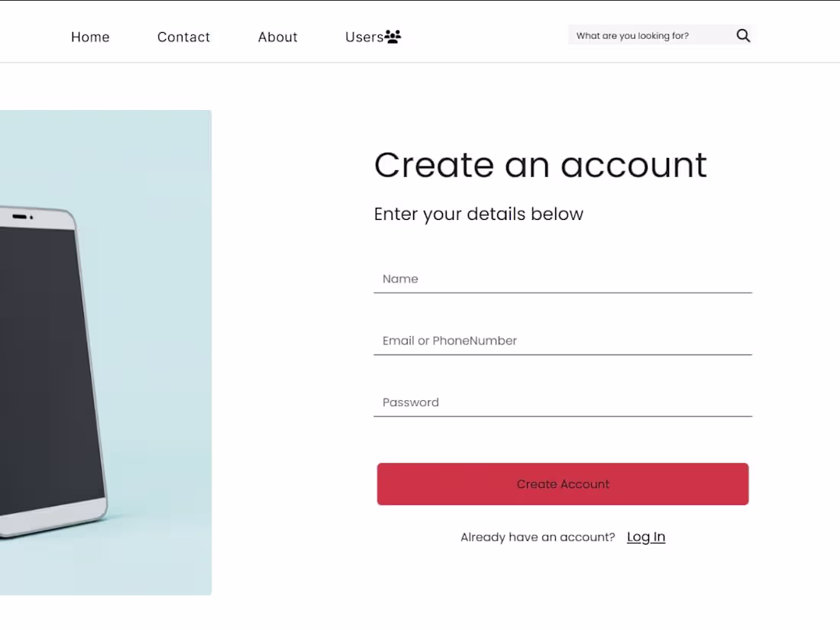Screen dimensions: 840x630
Task: Click the magnifying glass search icon
Action: coord(743,35)
